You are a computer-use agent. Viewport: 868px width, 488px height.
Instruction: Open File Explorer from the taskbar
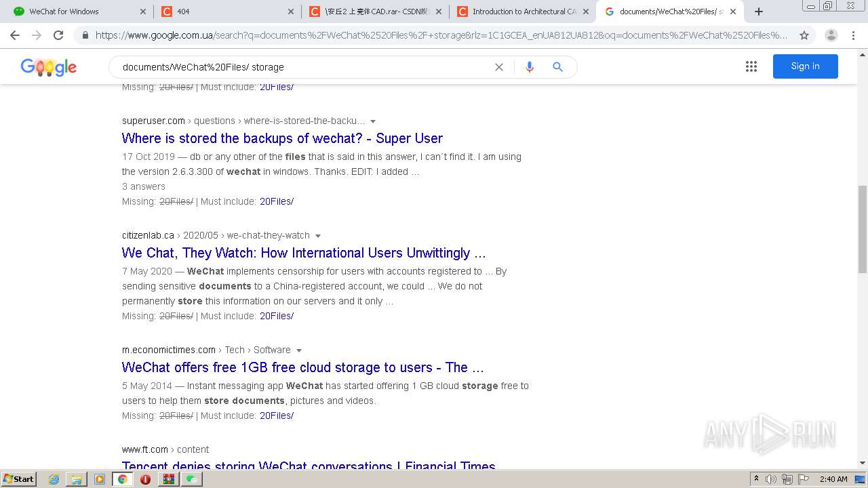pyautogui.click(x=77, y=479)
